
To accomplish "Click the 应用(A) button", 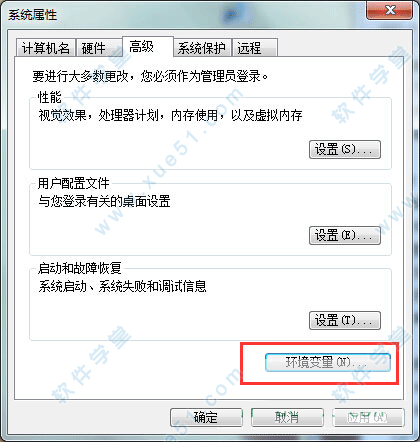I will tap(368, 417).
